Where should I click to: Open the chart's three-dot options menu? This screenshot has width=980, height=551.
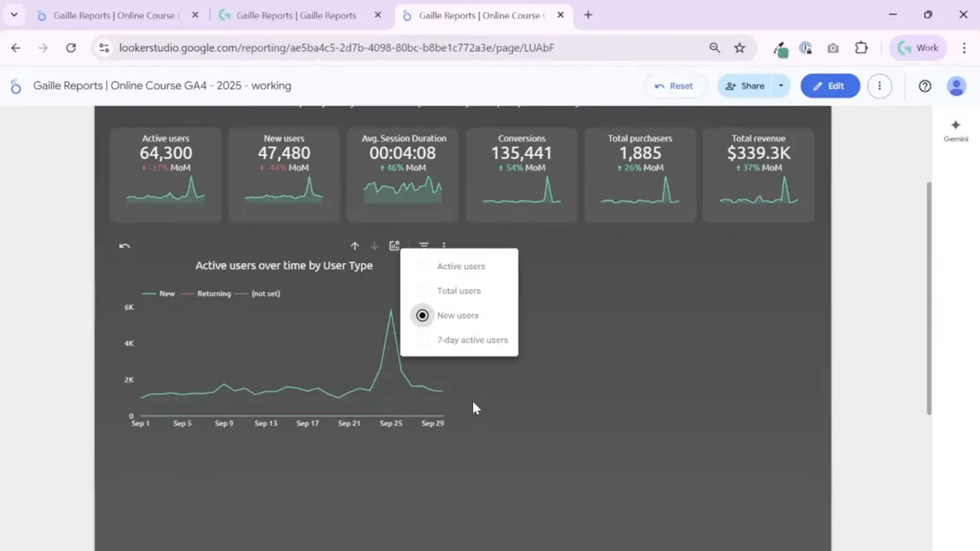[x=444, y=246]
